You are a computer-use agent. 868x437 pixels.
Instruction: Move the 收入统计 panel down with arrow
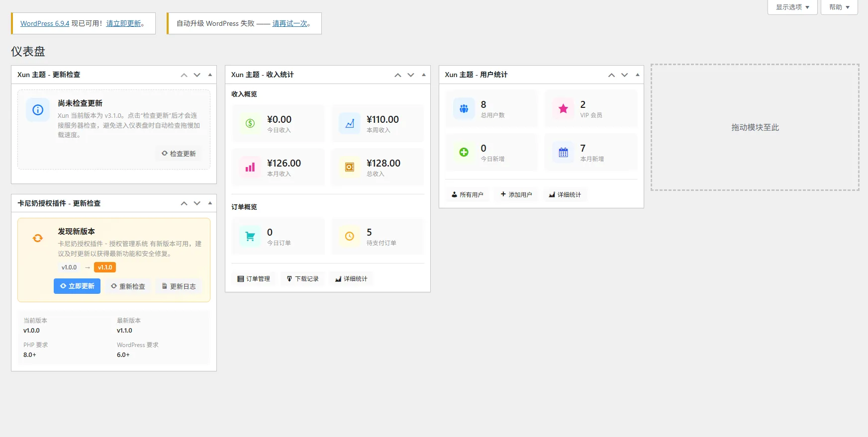pos(411,75)
